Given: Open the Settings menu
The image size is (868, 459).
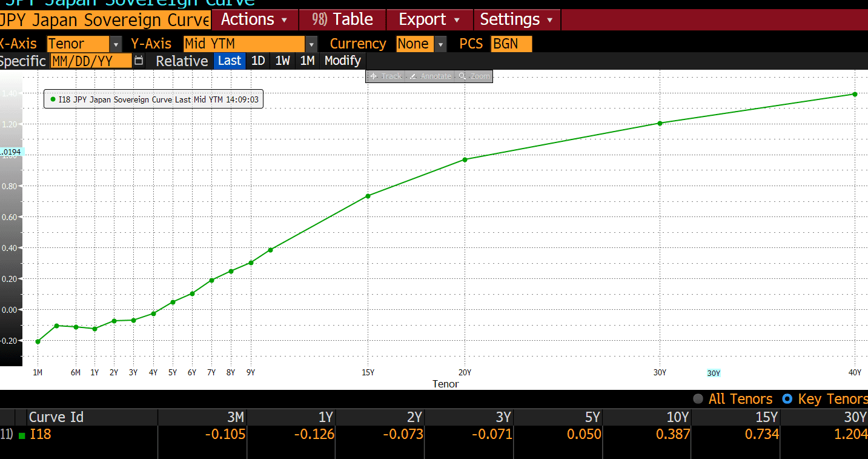Looking at the screenshot, I should pos(517,19).
